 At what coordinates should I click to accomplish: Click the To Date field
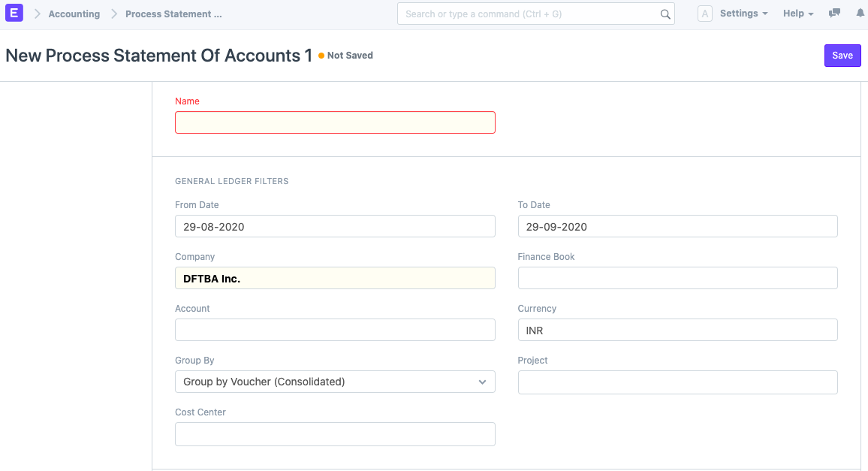click(x=677, y=226)
